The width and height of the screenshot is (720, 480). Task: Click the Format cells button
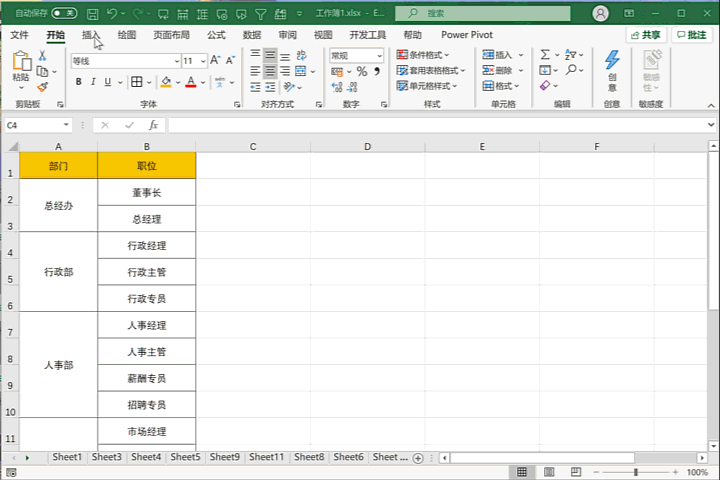click(x=501, y=86)
